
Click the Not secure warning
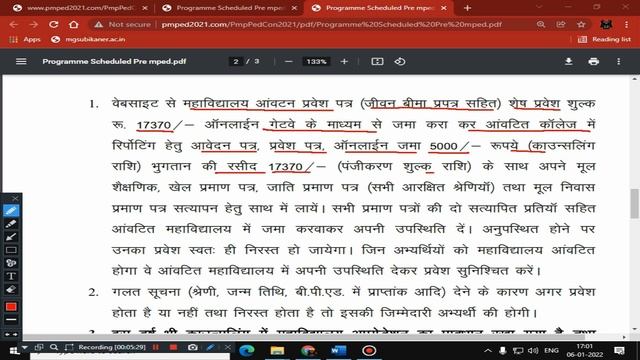click(122, 24)
